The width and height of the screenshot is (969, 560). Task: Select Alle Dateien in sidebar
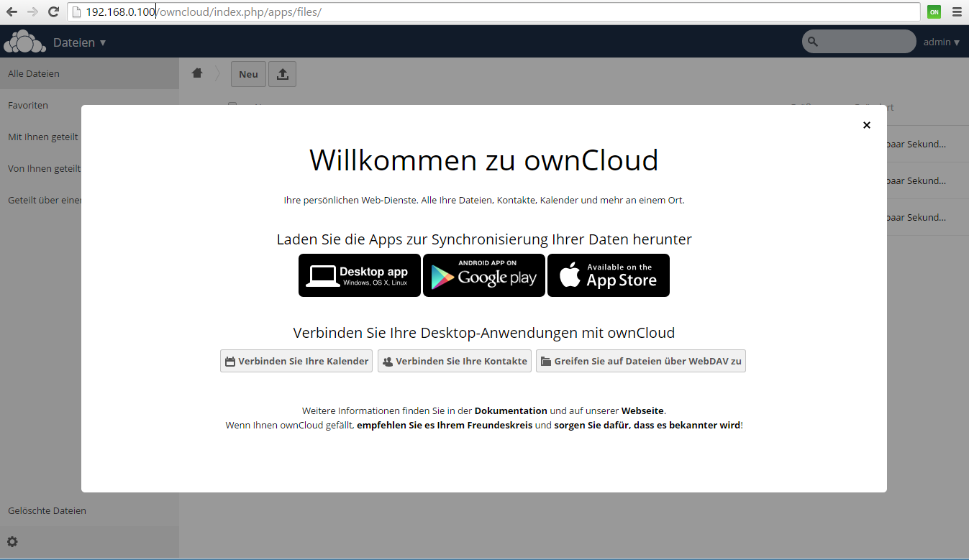[x=89, y=73]
